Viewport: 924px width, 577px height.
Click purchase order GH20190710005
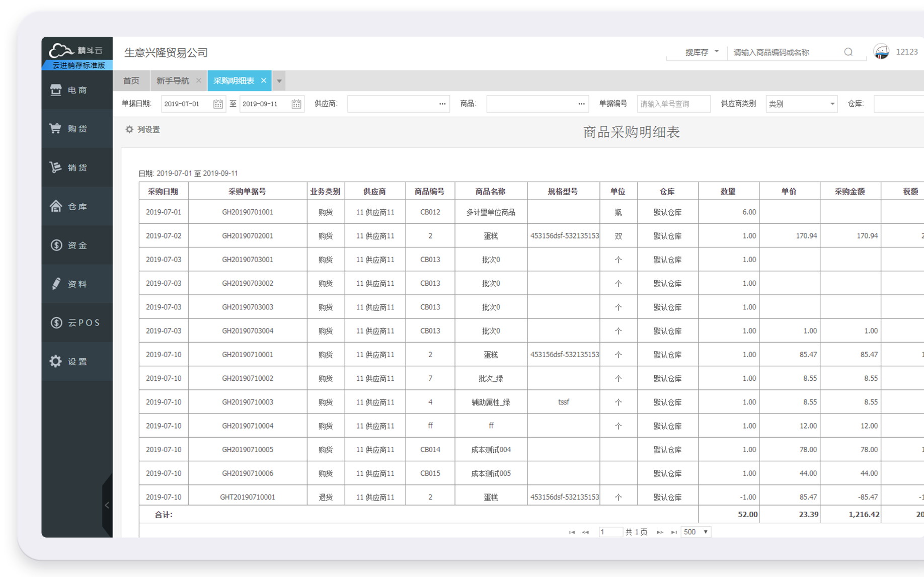tap(248, 449)
